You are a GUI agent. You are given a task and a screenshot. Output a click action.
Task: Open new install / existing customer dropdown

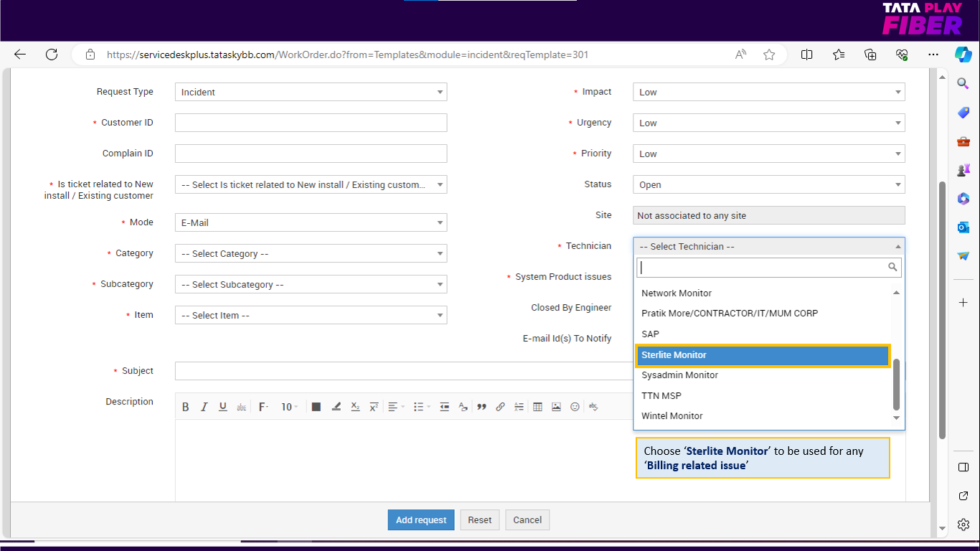(311, 184)
